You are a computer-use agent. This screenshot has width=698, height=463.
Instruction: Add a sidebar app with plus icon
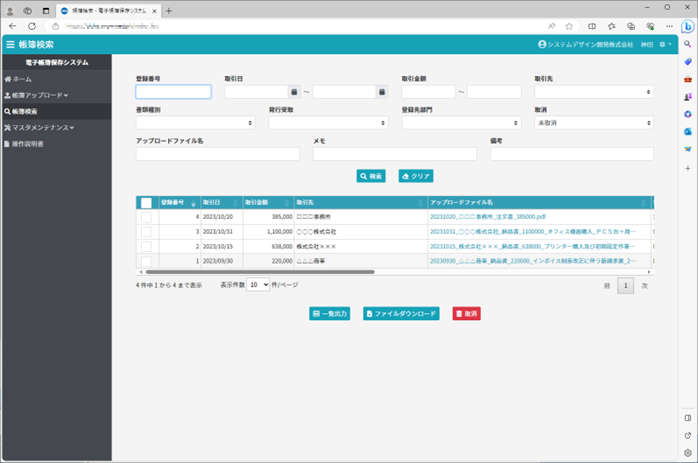coord(688,168)
